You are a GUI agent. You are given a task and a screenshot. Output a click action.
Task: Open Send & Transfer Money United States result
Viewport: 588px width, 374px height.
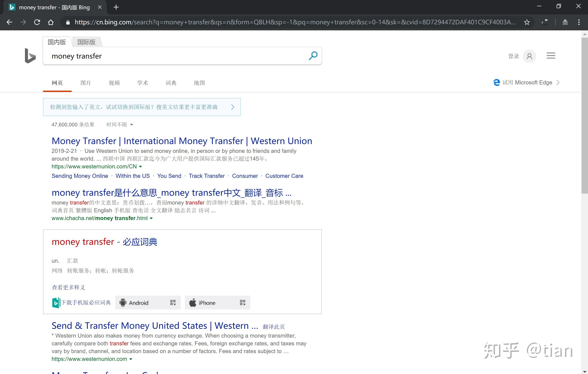[155, 326]
